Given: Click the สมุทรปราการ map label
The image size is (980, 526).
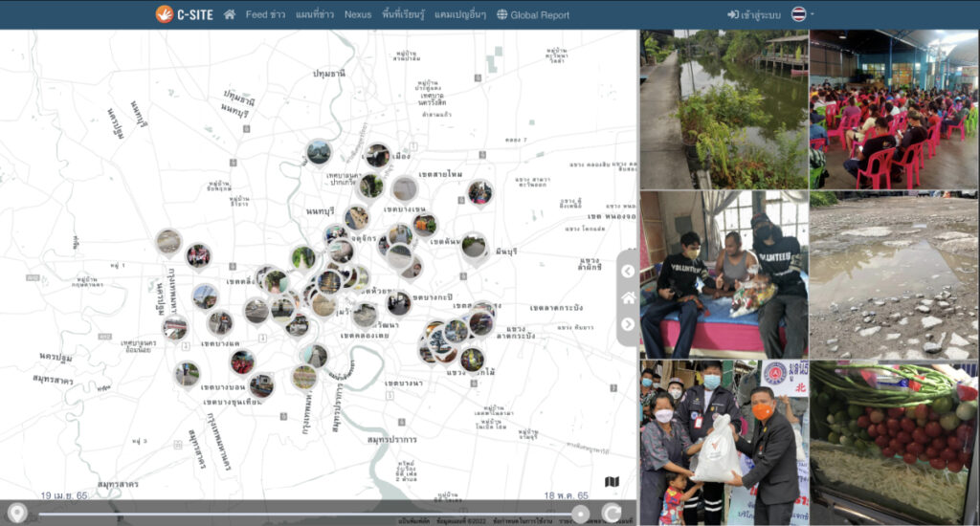Looking at the screenshot, I should coord(392,440).
